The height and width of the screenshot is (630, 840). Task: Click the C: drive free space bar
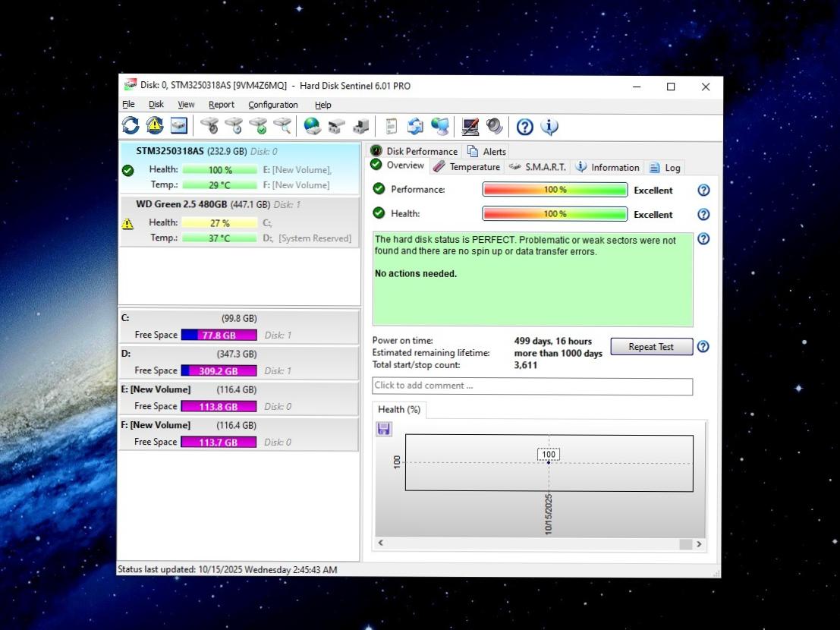click(x=219, y=335)
